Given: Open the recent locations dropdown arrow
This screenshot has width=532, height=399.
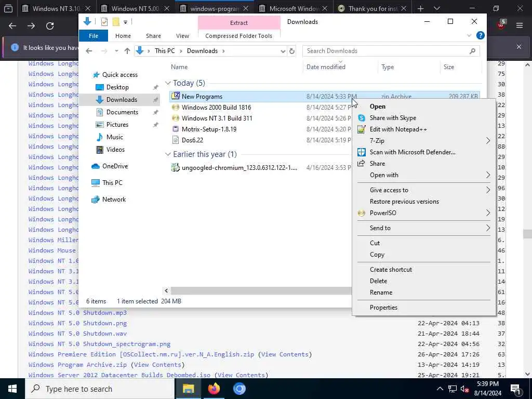Looking at the screenshot, I should point(116,51).
